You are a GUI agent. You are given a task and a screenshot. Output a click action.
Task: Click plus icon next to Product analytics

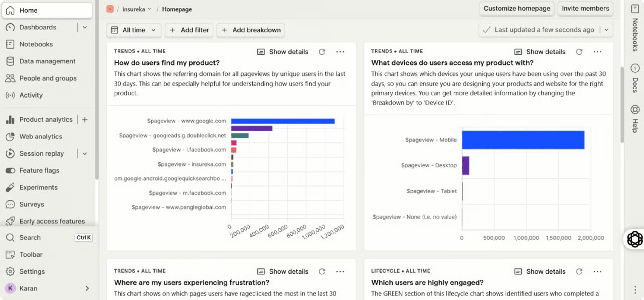[x=85, y=120]
